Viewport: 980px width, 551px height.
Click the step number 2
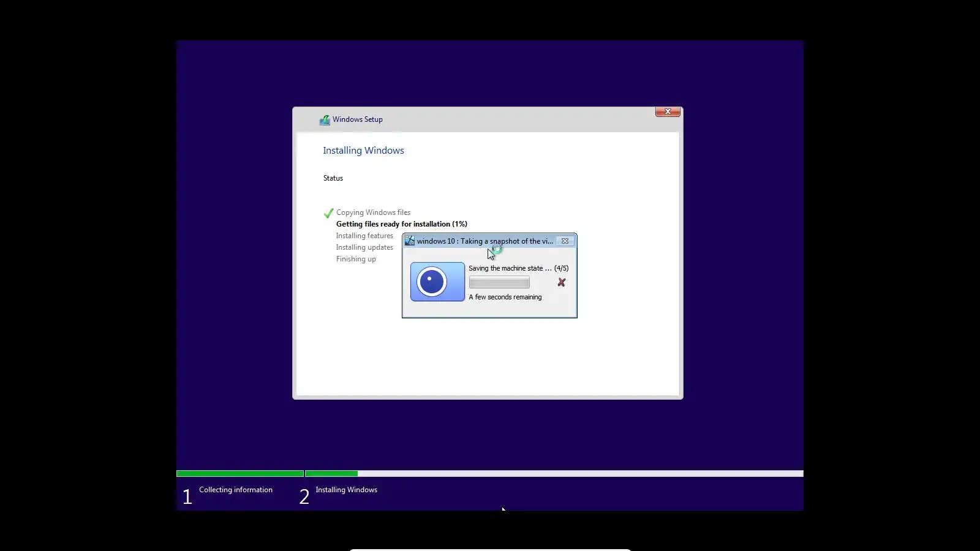tap(304, 497)
